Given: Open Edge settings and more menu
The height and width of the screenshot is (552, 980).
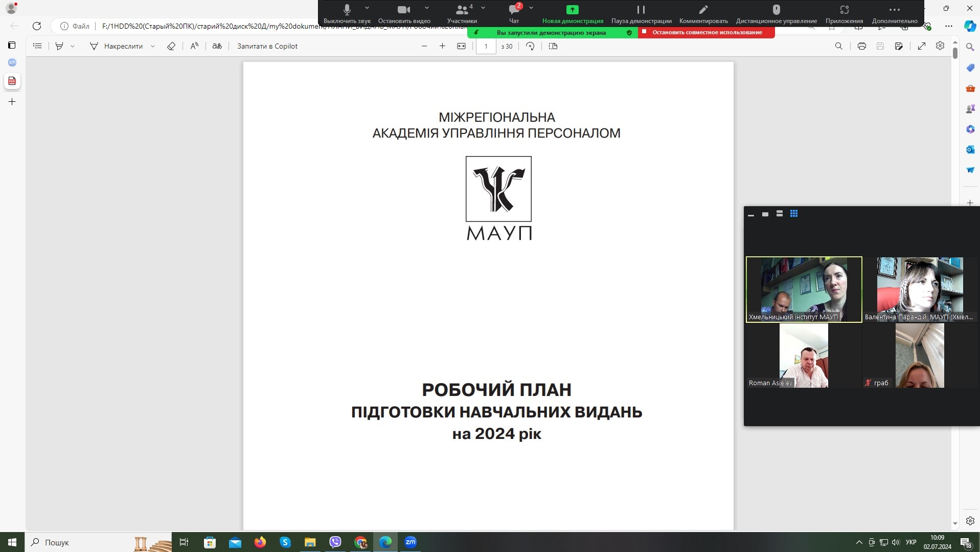Looking at the screenshot, I should [x=949, y=26].
